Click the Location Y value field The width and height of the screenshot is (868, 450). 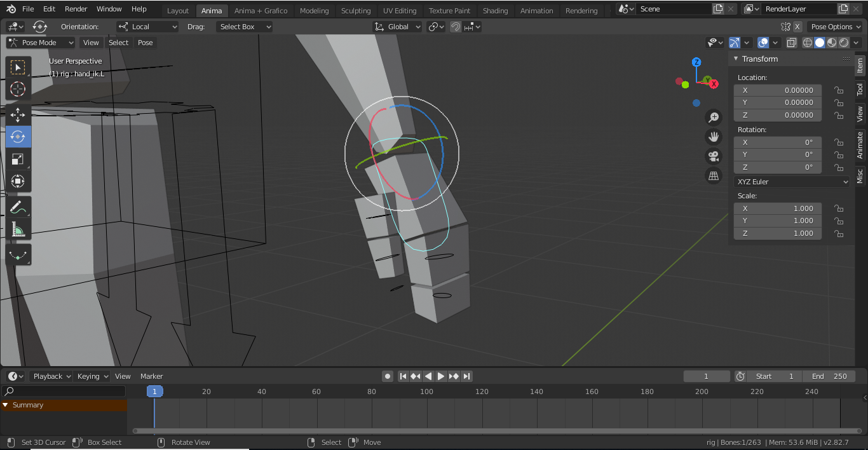click(778, 102)
